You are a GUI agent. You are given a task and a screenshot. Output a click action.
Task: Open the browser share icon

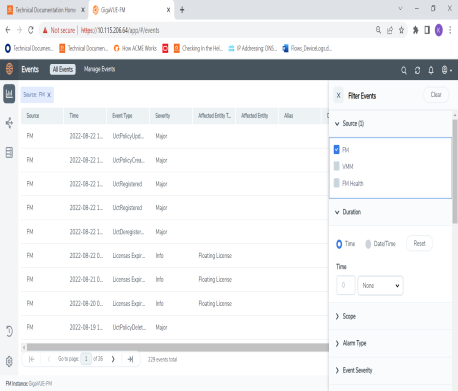click(390, 30)
